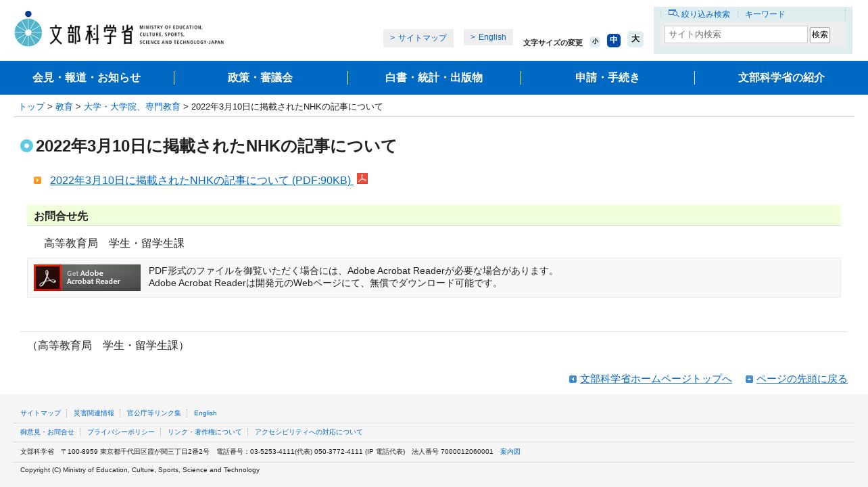Open the 白書・統計・出版物 menu
The width and height of the screenshot is (868, 487).
434,78
